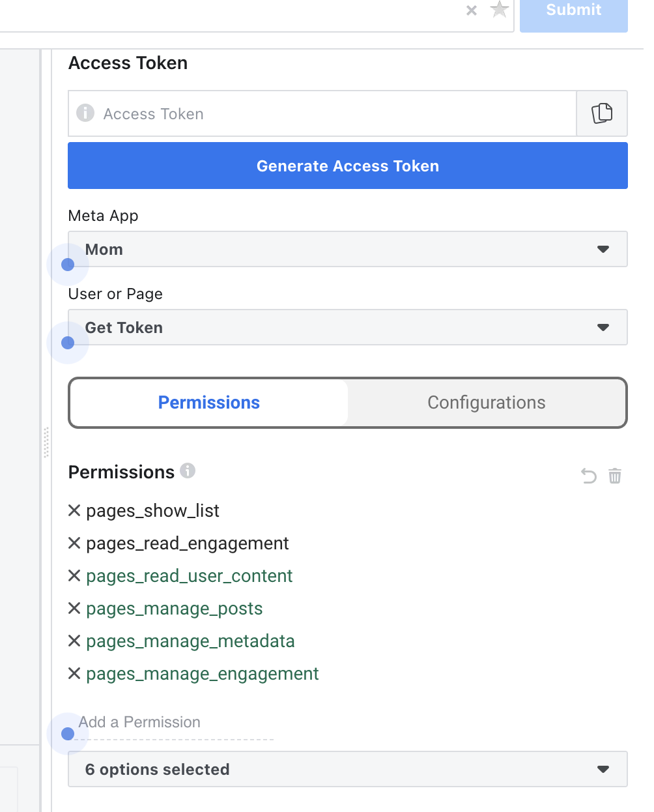The image size is (654, 812).
Task: Remove pages_read_user_content permission X icon
Action: (74, 575)
